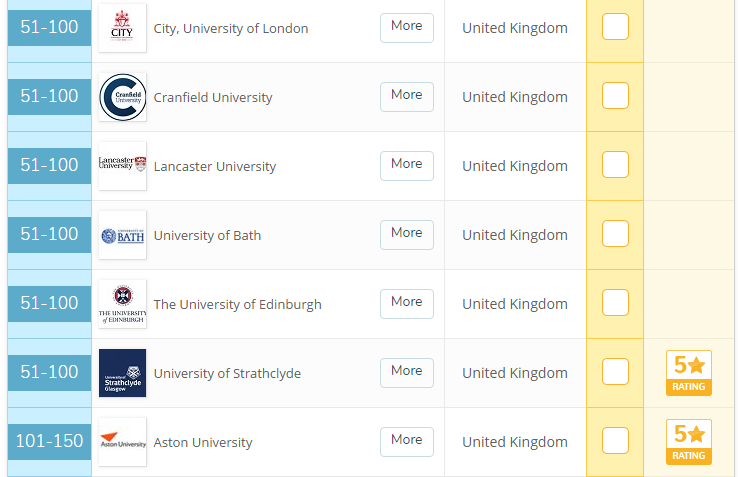Image resolution: width=738 pixels, height=477 pixels.
Task: Select the checkbox for Aston University
Action: click(x=615, y=441)
